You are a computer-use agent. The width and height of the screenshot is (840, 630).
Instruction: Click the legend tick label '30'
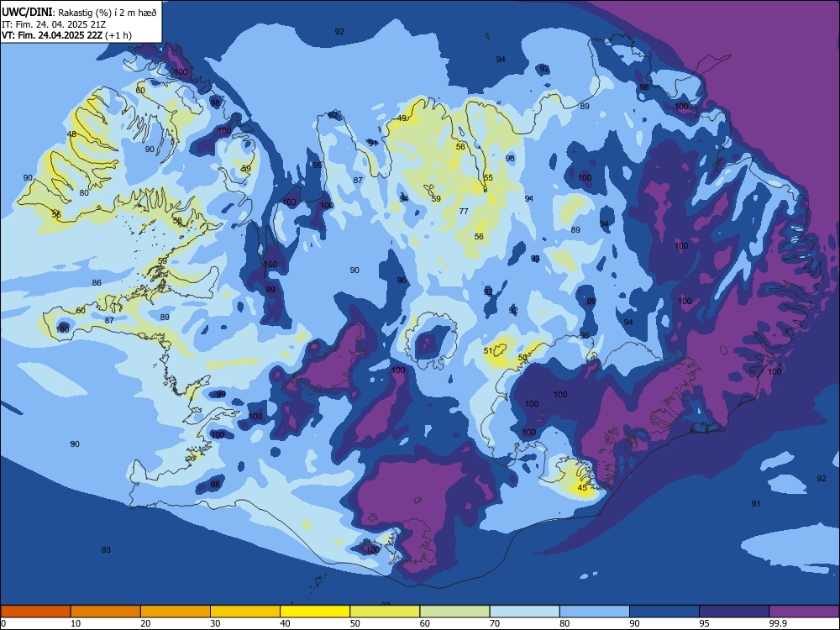coord(215,623)
